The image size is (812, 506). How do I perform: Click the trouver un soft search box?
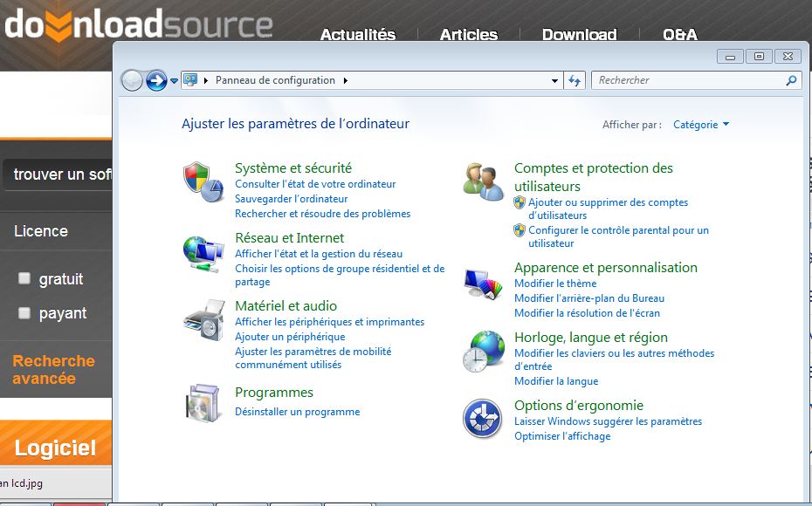[x=58, y=174]
